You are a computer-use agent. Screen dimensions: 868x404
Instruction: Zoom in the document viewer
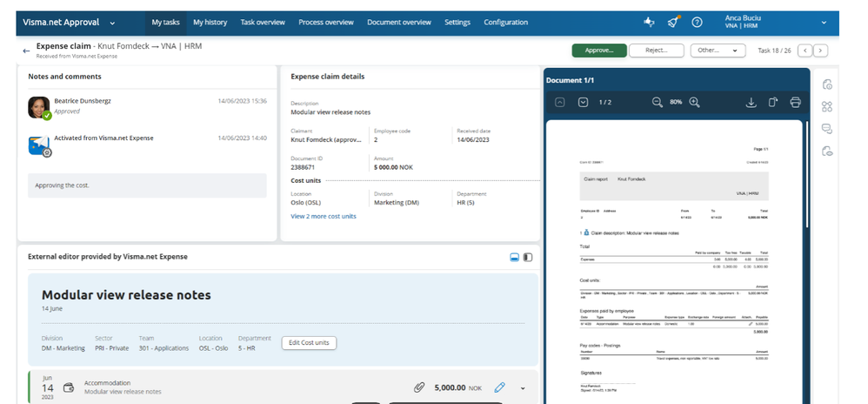695,103
